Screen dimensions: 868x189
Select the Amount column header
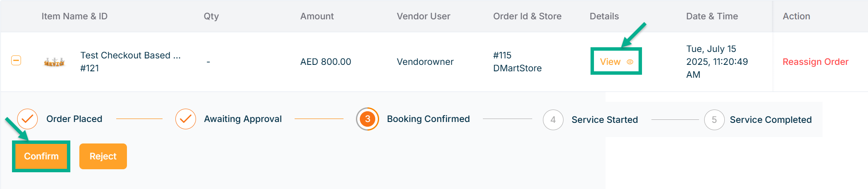[317, 16]
